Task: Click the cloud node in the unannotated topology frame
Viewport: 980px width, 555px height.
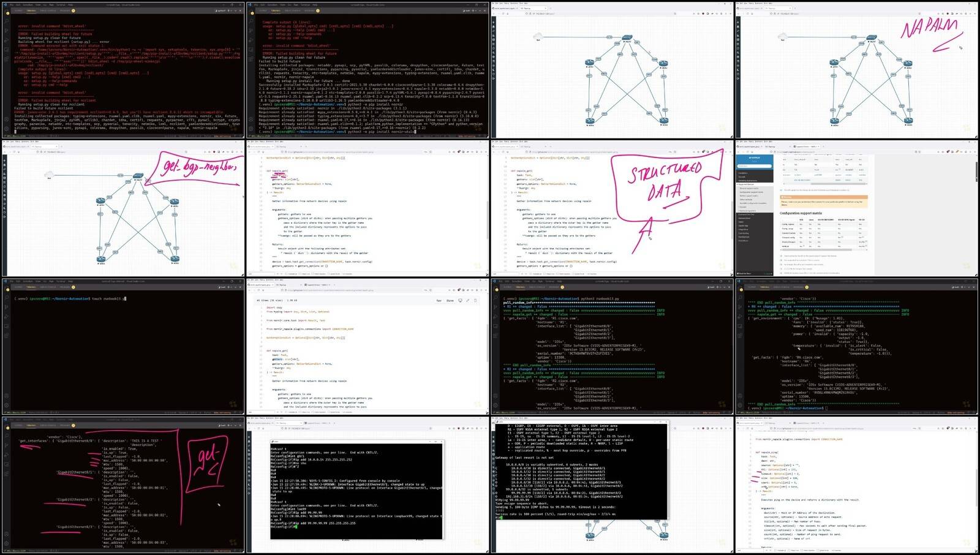Action: (538, 37)
